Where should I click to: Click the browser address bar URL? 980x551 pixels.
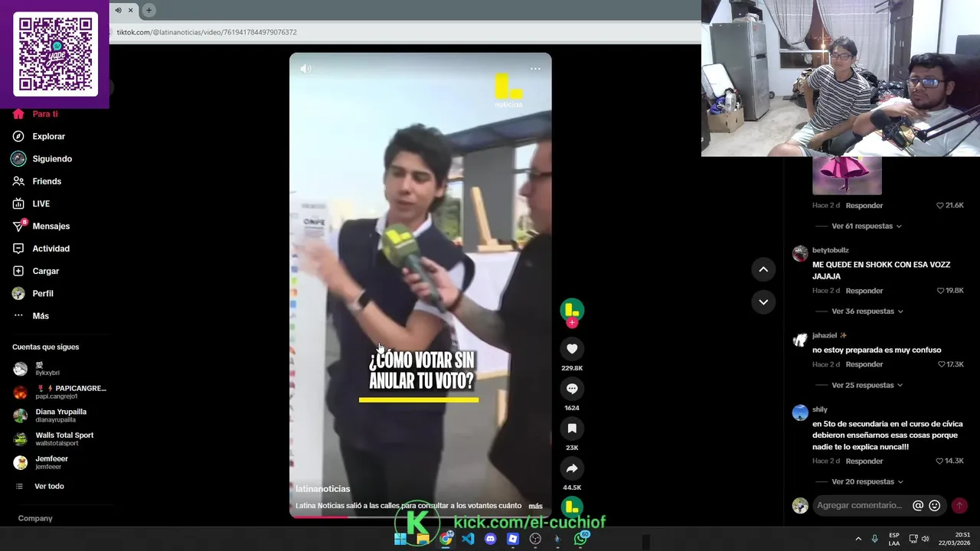point(207,32)
